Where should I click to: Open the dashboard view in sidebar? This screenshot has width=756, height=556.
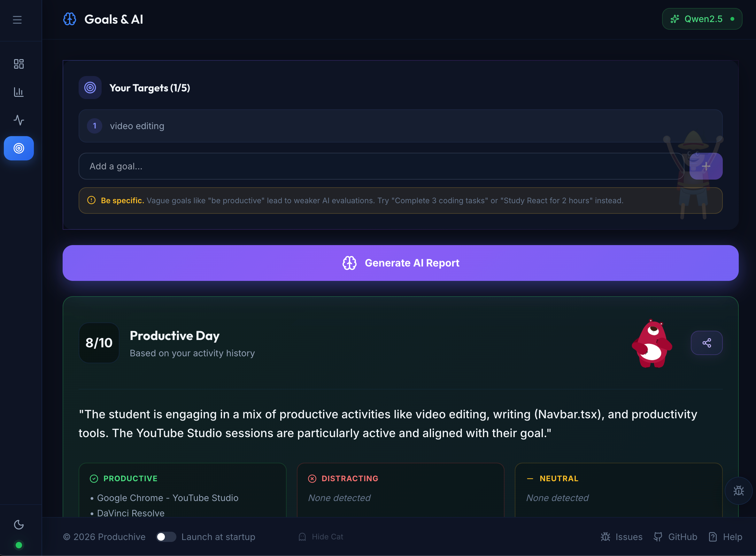[x=19, y=64]
